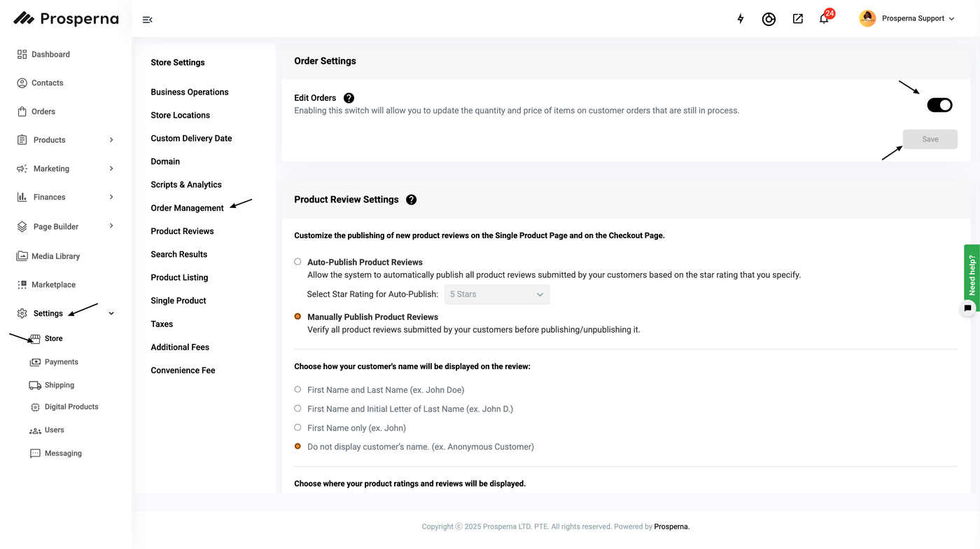Click help icon next to Product Review Settings

(x=411, y=200)
